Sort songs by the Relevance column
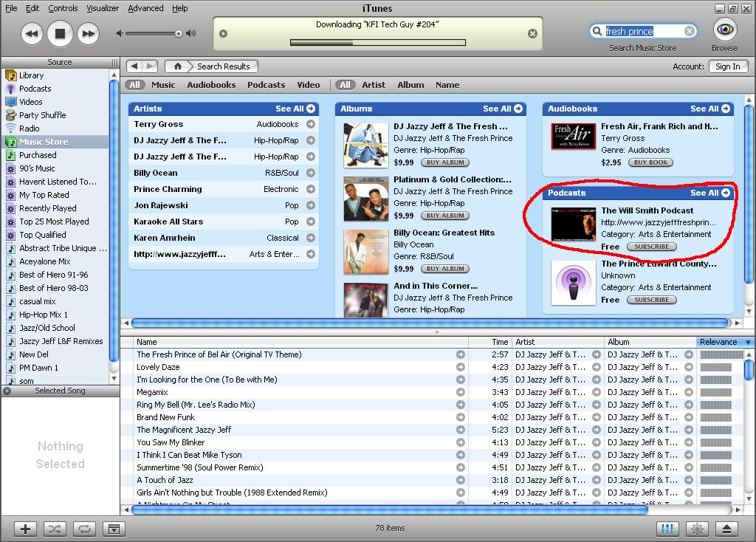Screen dimensions: 756x542 coord(725,342)
